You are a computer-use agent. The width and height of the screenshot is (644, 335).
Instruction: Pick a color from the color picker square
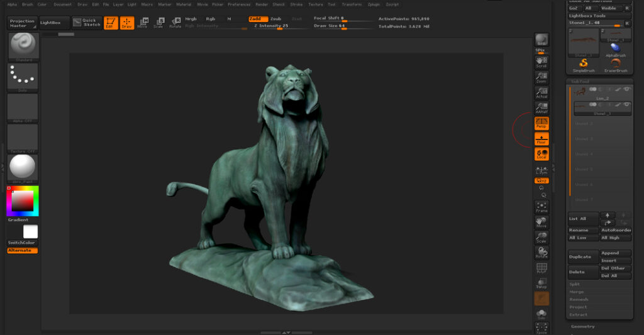(23, 201)
